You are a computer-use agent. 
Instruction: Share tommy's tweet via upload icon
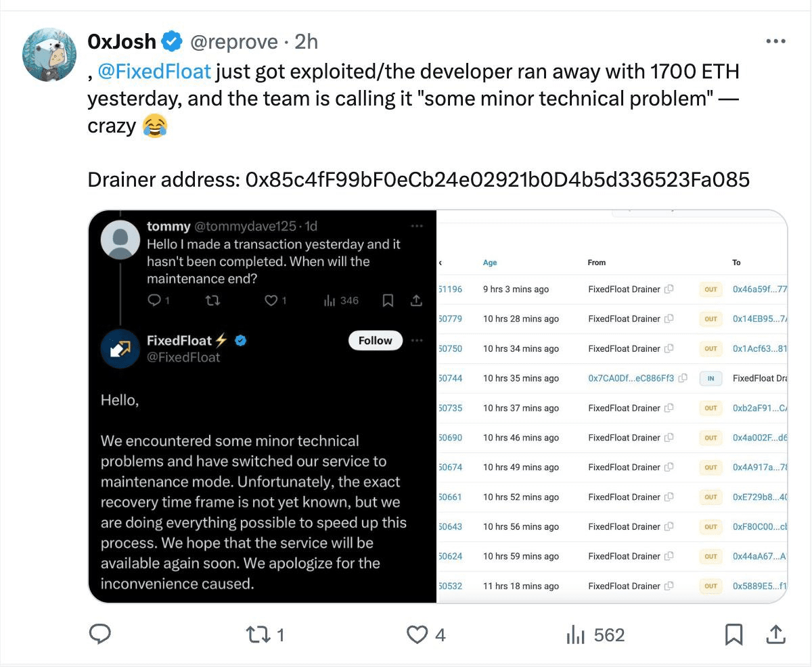415,300
